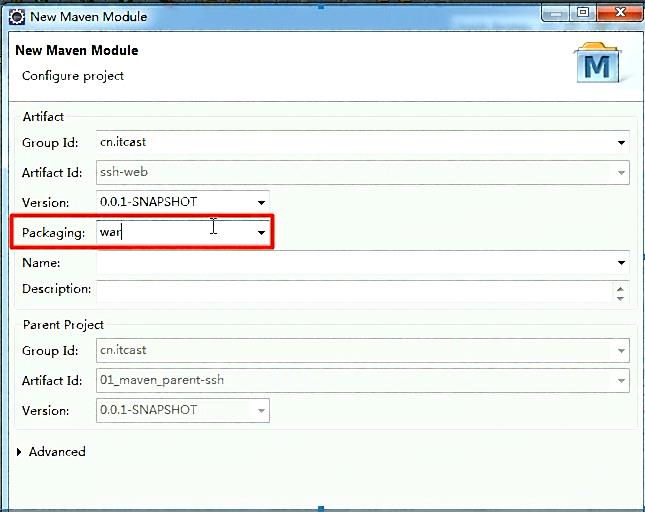Open the ssh-web Artifact Id dropdown arrow
The height and width of the screenshot is (512, 645).
(x=621, y=173)
